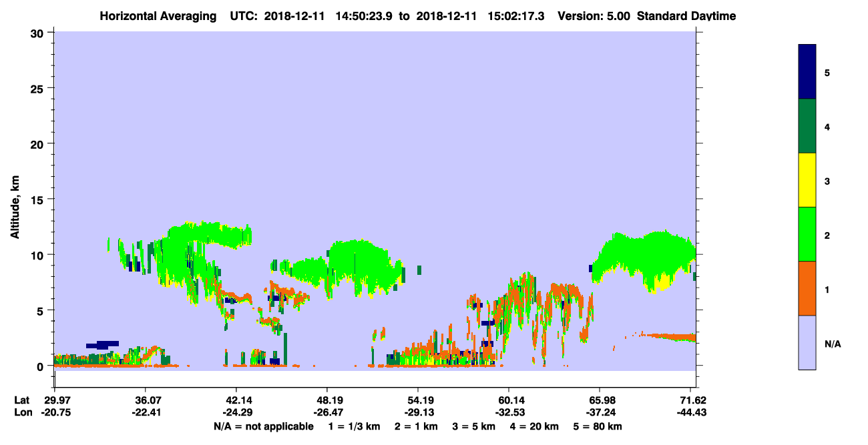Click the 'Version: 5.00' text
The image size is (868, 445).
(x=593, y=16)
